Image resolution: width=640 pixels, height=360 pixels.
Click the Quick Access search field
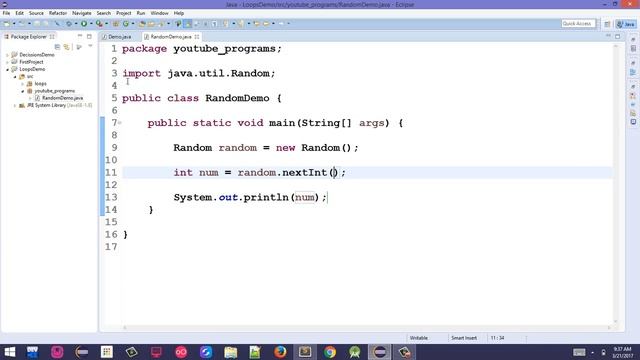tap(578, 24)
